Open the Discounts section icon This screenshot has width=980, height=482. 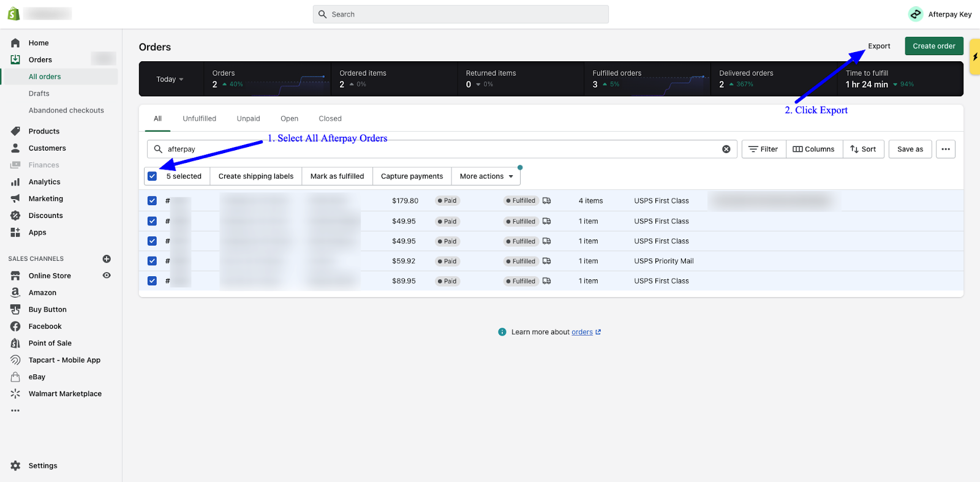pos(15,216)
